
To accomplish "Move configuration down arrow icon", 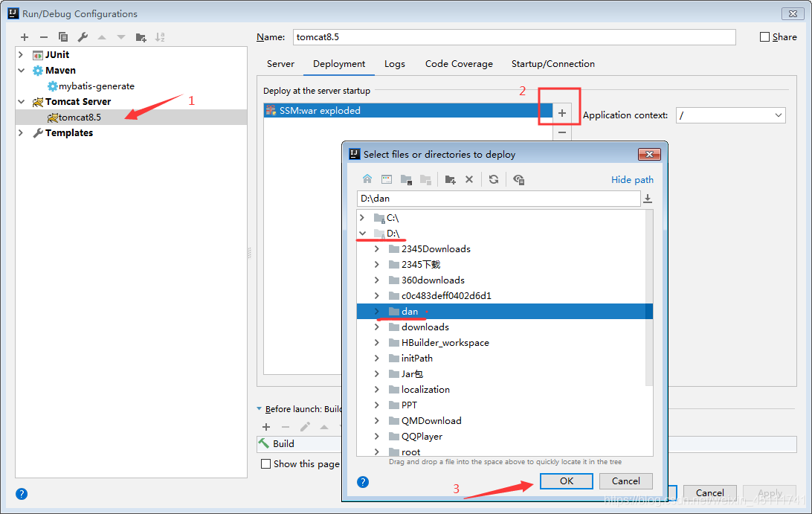I will (x=121, y=37).
